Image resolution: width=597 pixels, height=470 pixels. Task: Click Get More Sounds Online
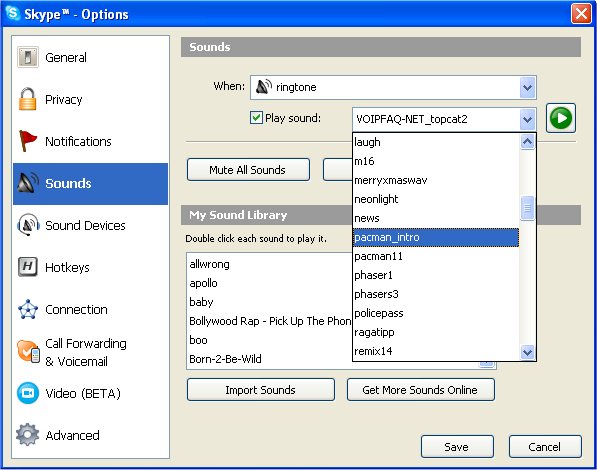pyautogui.click(x=421, y=390)
